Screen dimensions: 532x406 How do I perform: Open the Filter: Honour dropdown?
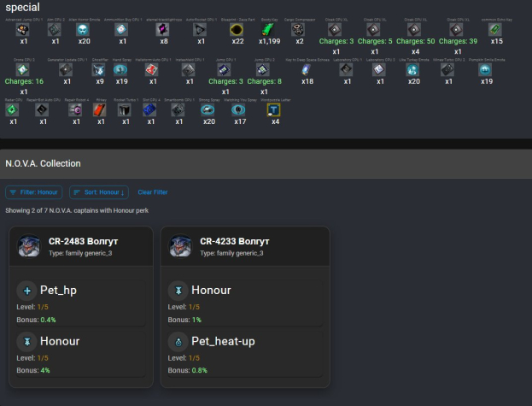33,192
